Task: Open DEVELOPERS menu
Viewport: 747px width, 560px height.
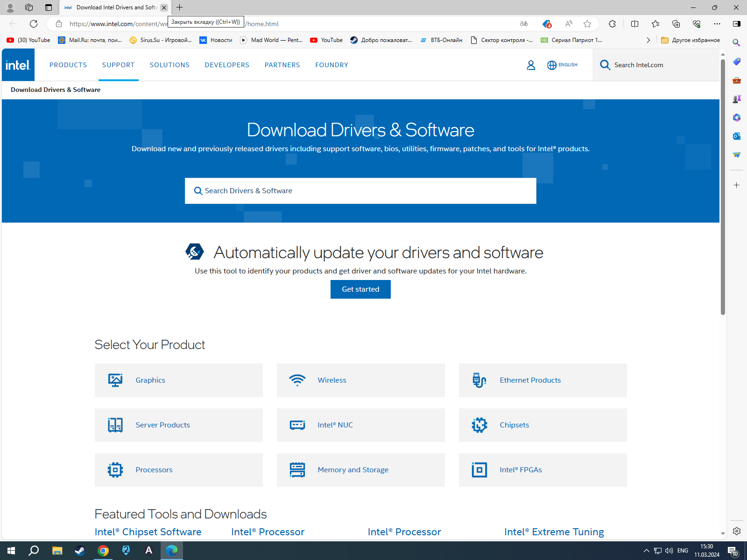Action: pyautogui.click(x=227, y=65)
